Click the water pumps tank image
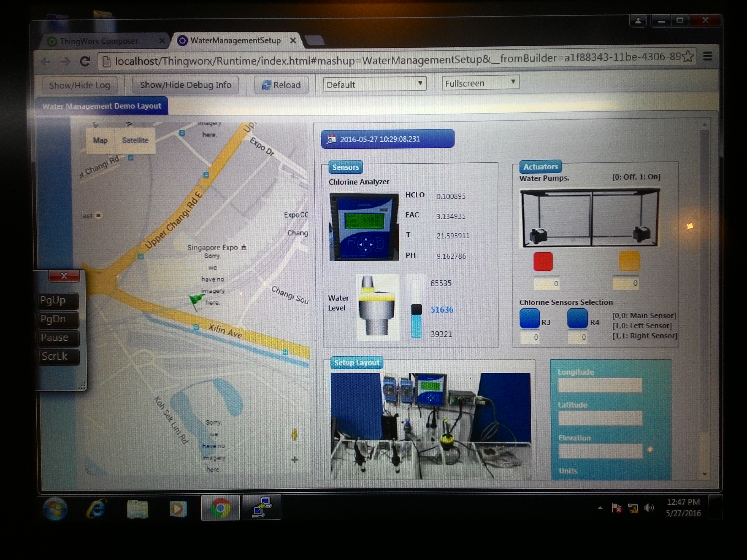 click(x=590, y=218)
